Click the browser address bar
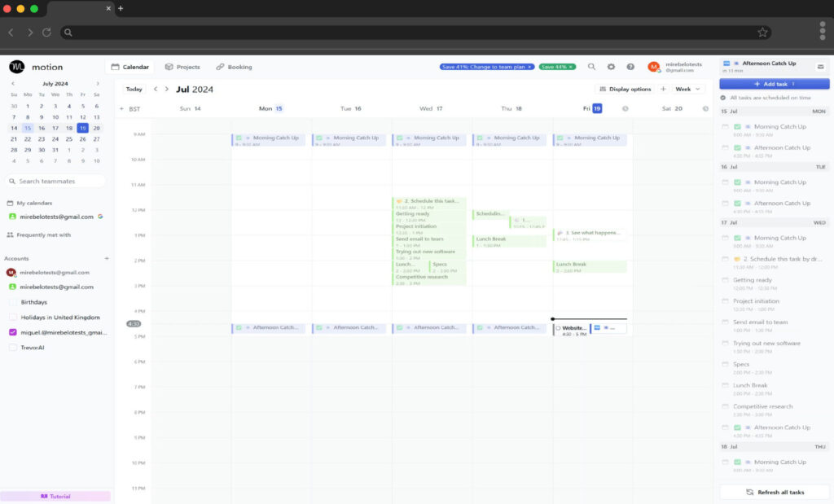 coord(416,33)
